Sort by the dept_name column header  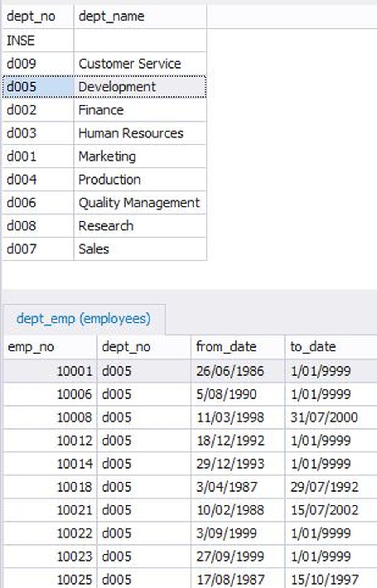point(111,16)
